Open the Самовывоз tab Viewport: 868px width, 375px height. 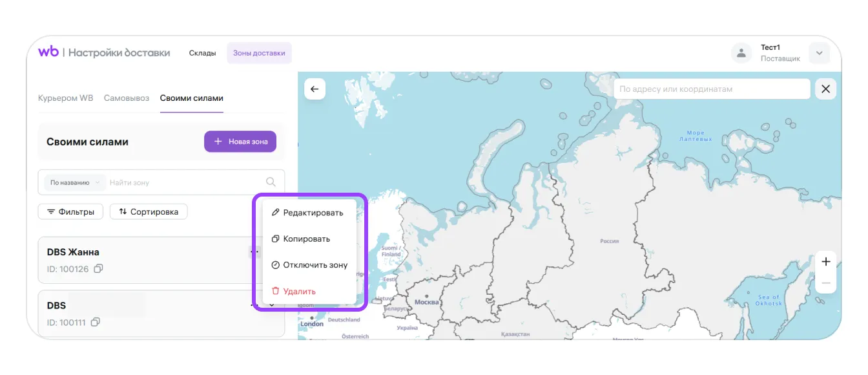127,98
